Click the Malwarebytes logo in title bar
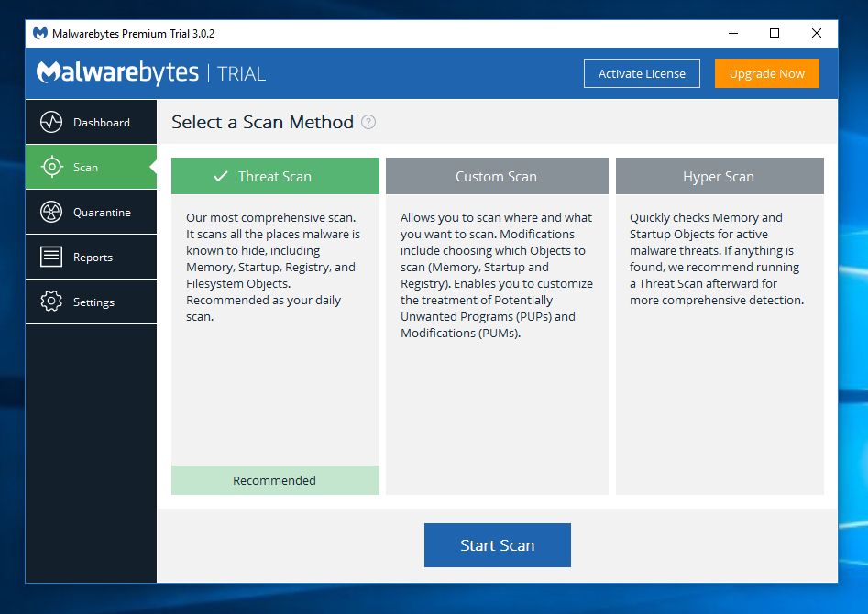The height and width of the screenshot is (614, 868). pyautogui.click(x=39, y=33)
